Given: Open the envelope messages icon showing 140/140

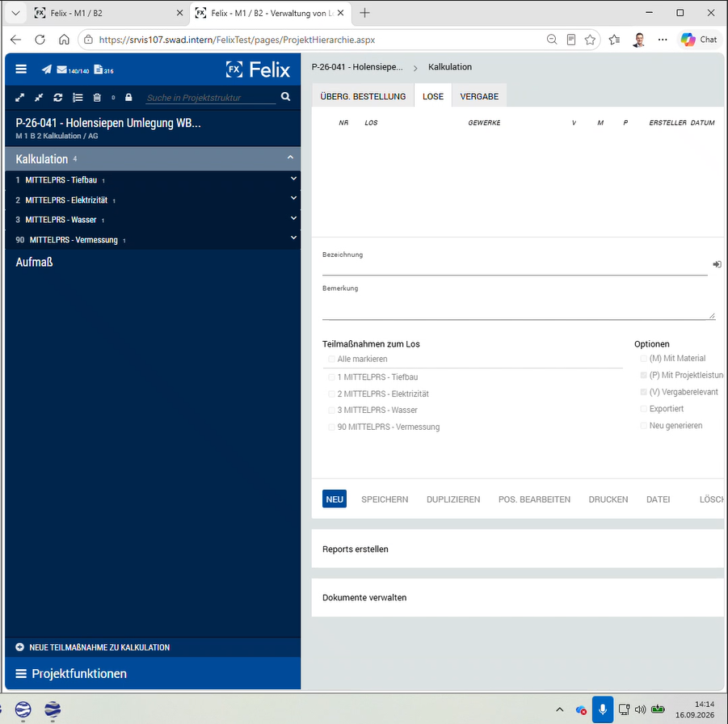Looking at the screenshot, I should [x=61, y=69].
